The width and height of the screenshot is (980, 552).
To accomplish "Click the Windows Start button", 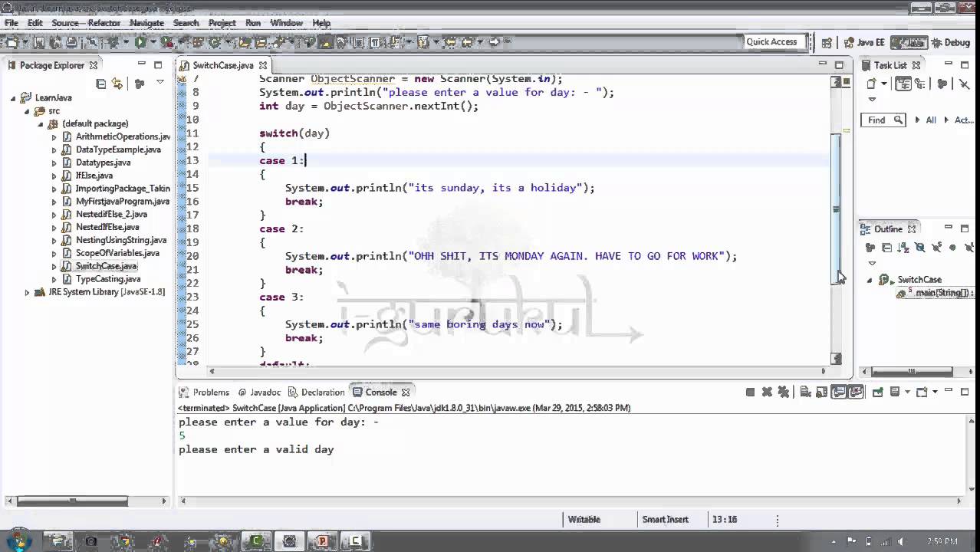I will [17, 540].
